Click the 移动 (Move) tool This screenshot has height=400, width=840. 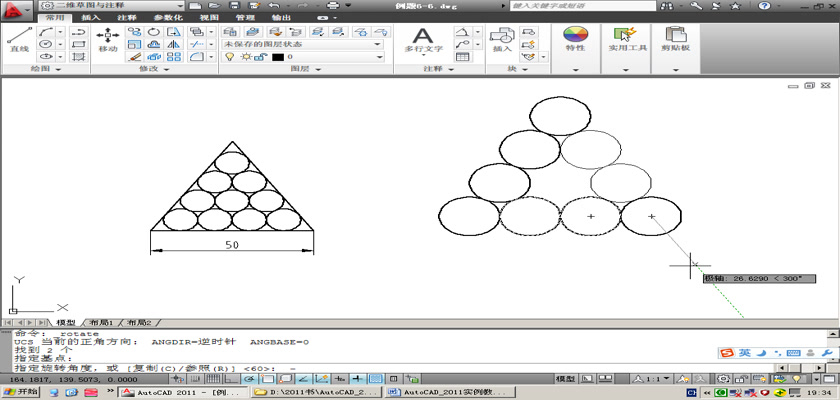tap(108, 38)
